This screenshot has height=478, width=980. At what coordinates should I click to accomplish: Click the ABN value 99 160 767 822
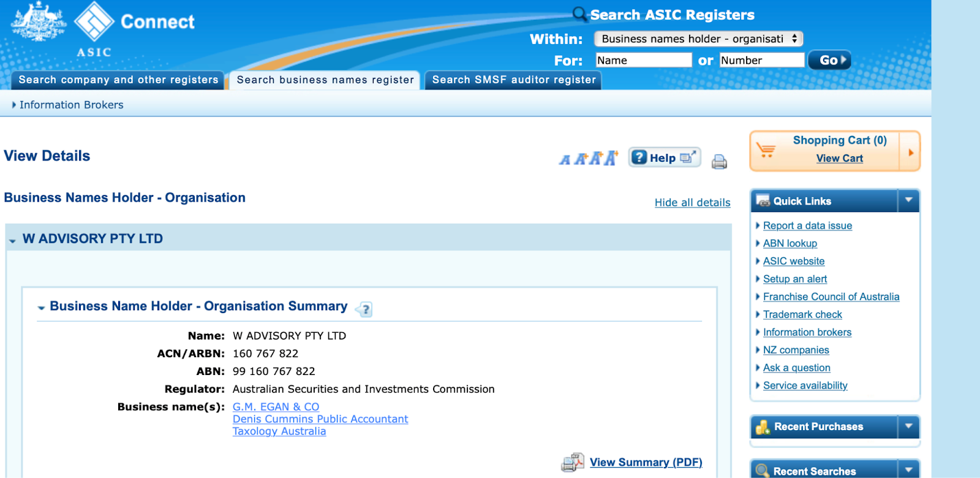pos(274,371)
